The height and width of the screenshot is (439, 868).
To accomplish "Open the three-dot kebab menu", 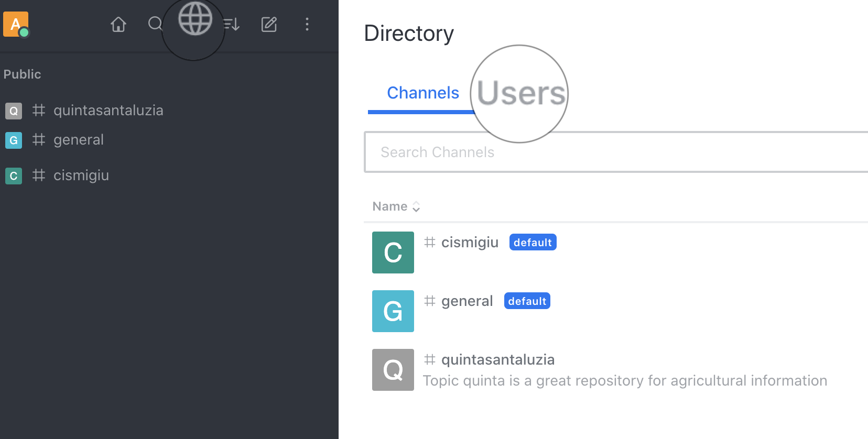I will (307, 24).
